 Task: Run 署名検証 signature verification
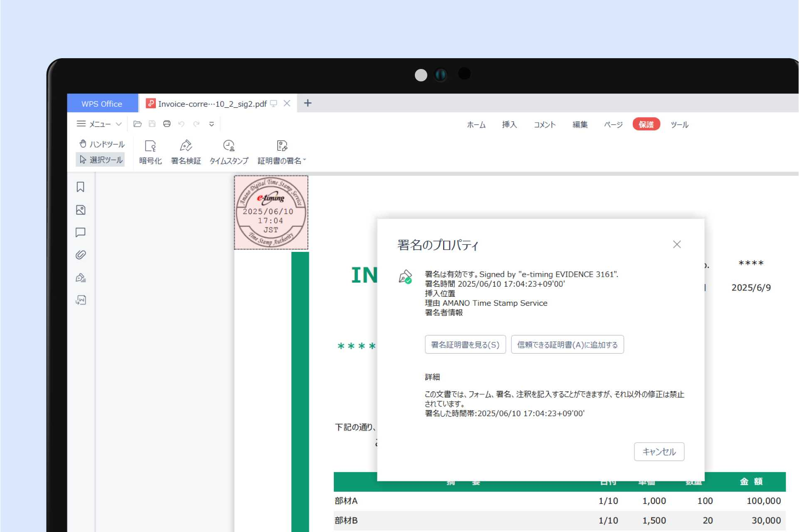pyautogui.click(x=185, y=152)
